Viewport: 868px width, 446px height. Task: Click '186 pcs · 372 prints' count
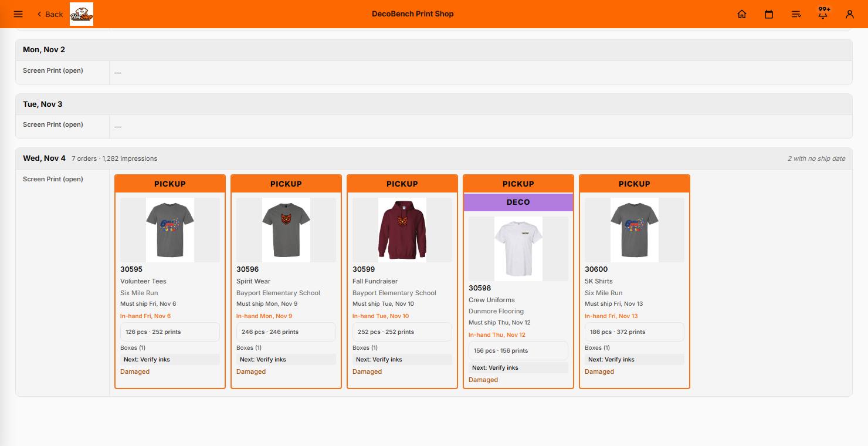(635, 332)
